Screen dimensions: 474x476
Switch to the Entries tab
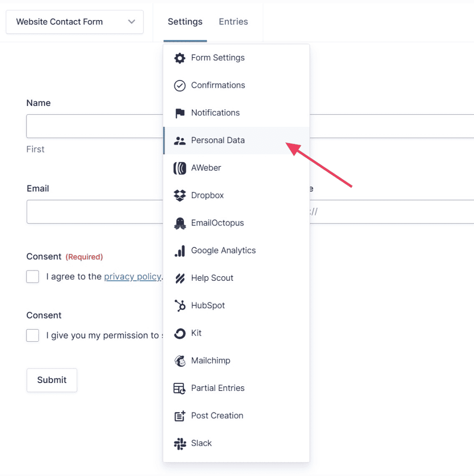233,22
